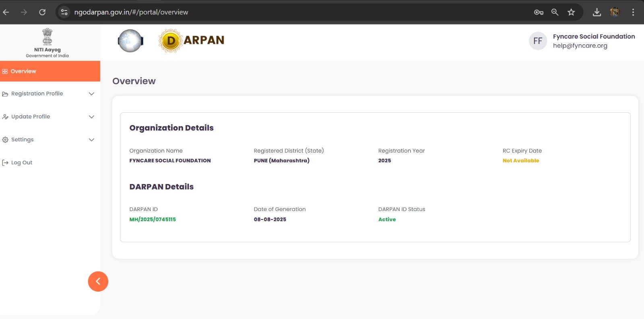Click the help@fyncare.org email
644x319 pixels.
point(580,46)
